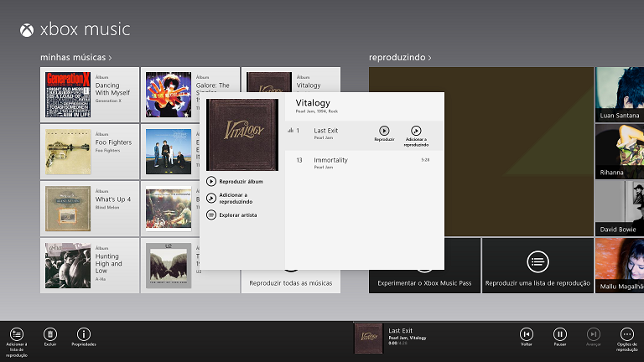Click the large Vitalogy album cover
Screen dimensions: 644x362
[242, 135]
